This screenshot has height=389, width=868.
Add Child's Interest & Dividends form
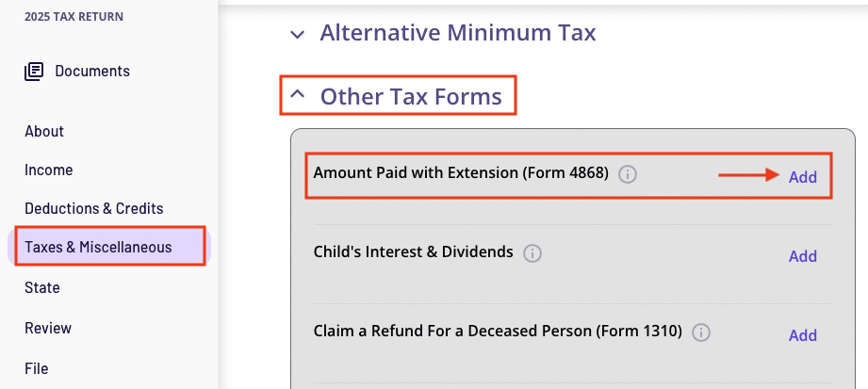click(803, 256)
